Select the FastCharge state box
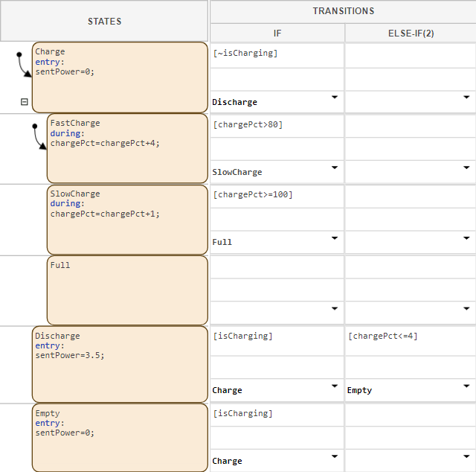This screenshot has height=472, width=476. [126, 149]
